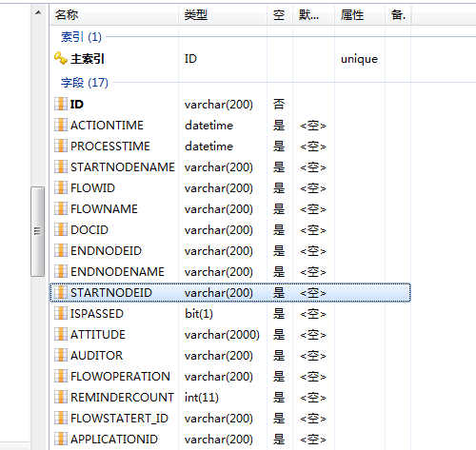Select the ATTITUDE varchar(2000) row

230,334
